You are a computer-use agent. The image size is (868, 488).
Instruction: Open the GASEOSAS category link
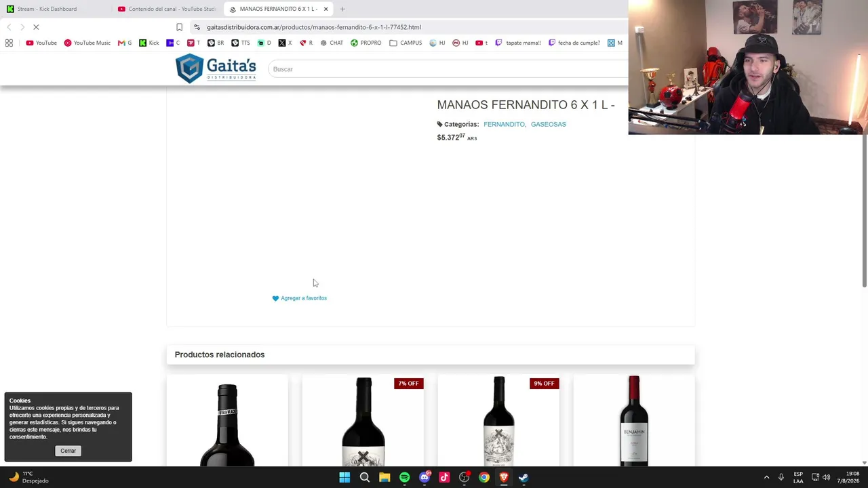[549, 125]
